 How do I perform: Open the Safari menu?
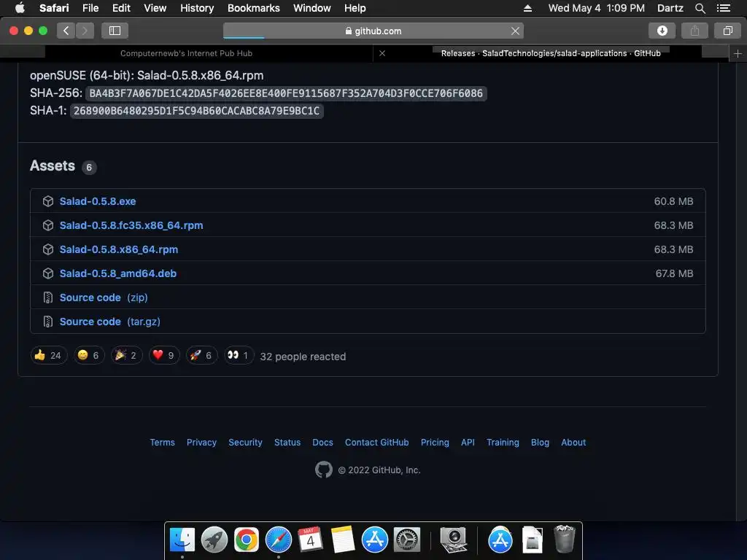coord(54,8)
